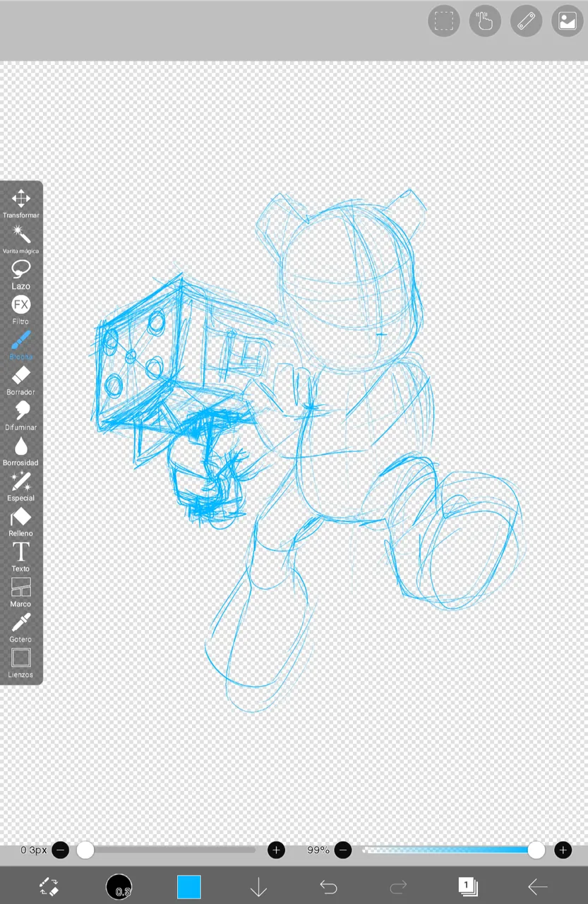588x904 pixels.
Task: Choose the Lazo selection tool
Action: click(21, 274)
